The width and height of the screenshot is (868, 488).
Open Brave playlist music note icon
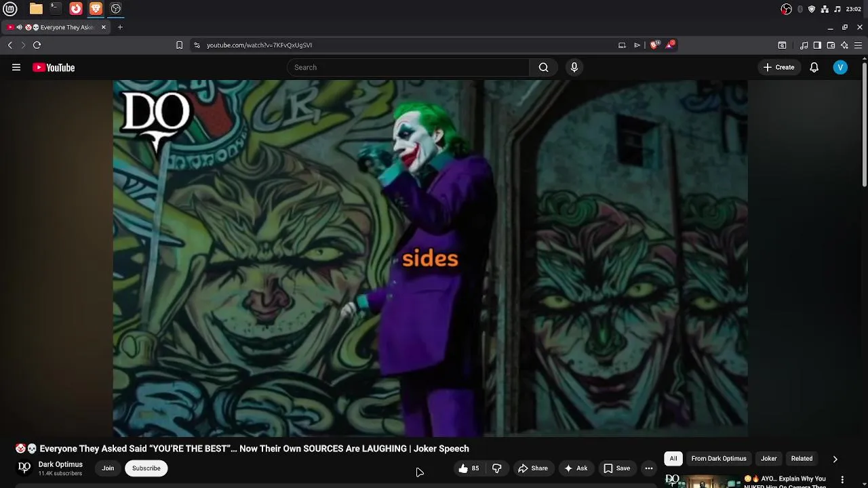pos(804,45)
